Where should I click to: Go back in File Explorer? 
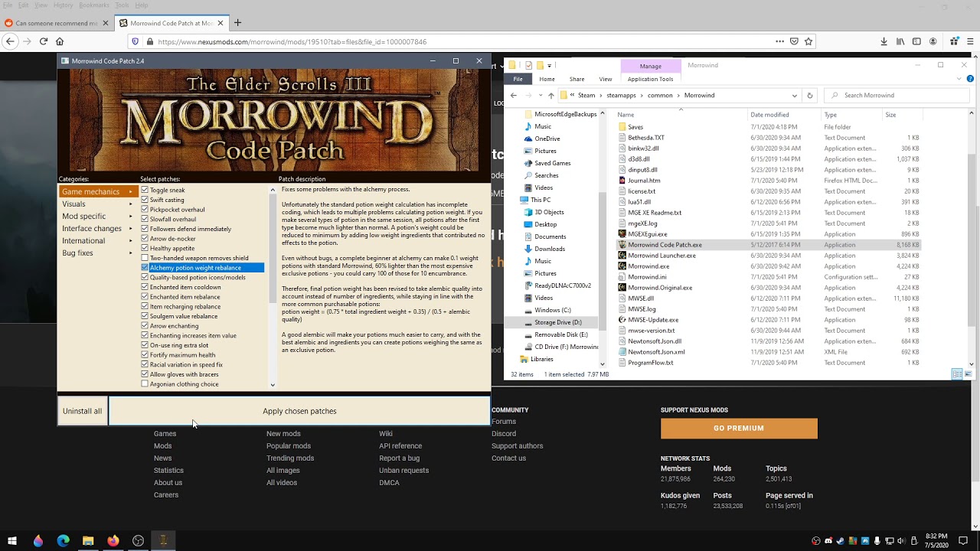514,96
